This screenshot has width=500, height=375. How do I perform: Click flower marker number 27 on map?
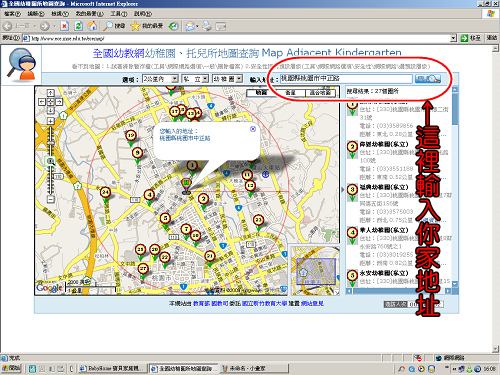(x=143, y=270)
